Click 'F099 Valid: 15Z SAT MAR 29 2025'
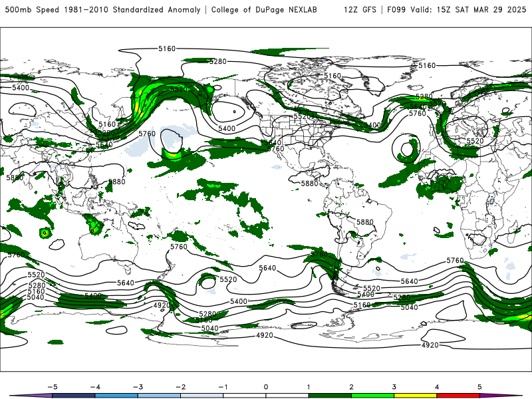The width and height of the screenshot is (532, 399). point(457,9)
